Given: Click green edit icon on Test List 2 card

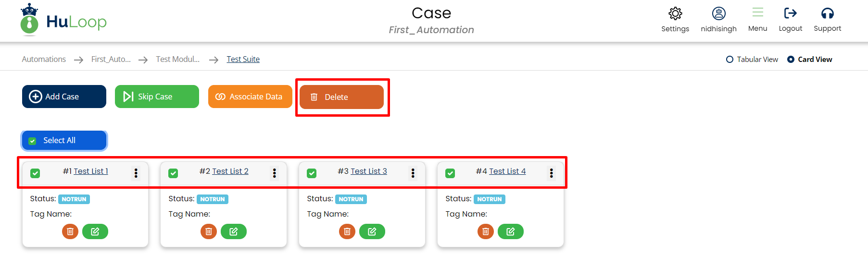Looking at the screenshot, I should (234, 231).
